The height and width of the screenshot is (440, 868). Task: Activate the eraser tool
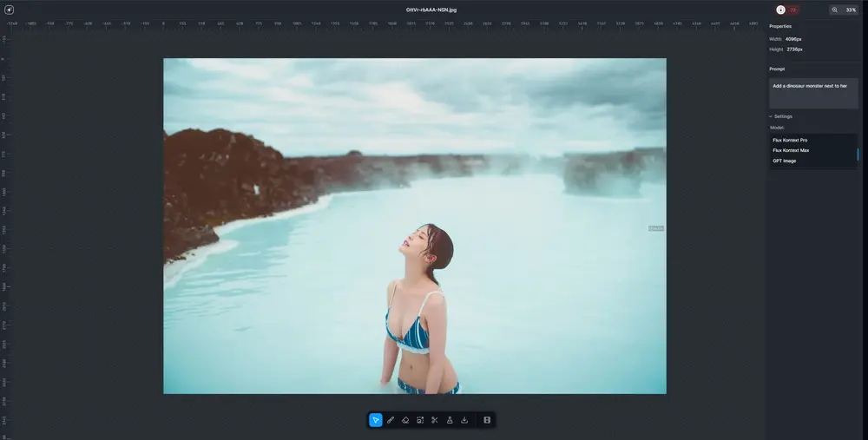point(405,420)
